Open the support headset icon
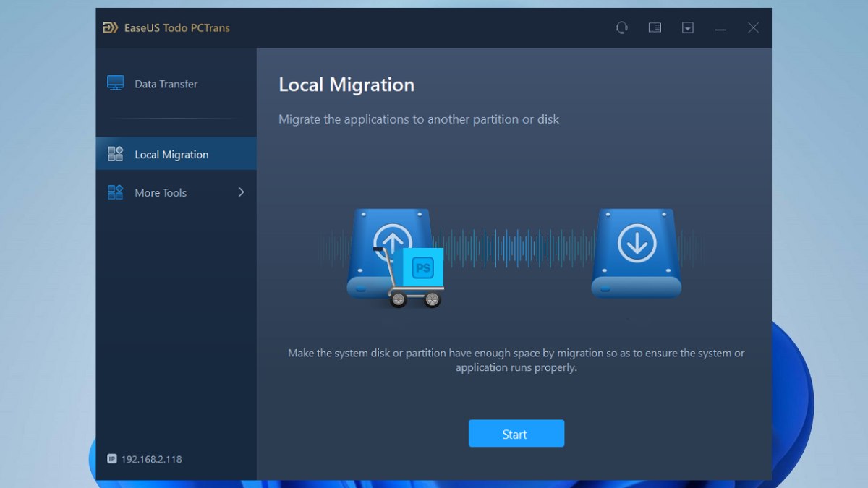 pos(621,27)
